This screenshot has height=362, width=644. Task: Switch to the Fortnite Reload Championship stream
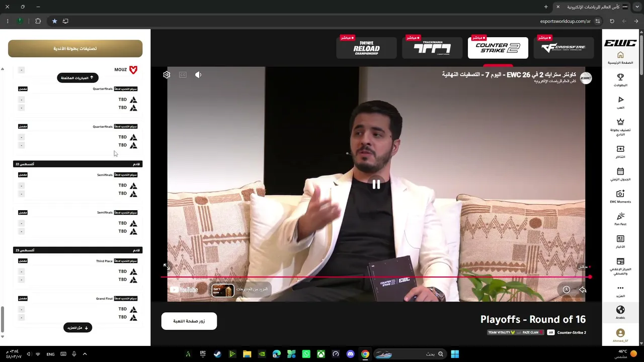point(367,48)
